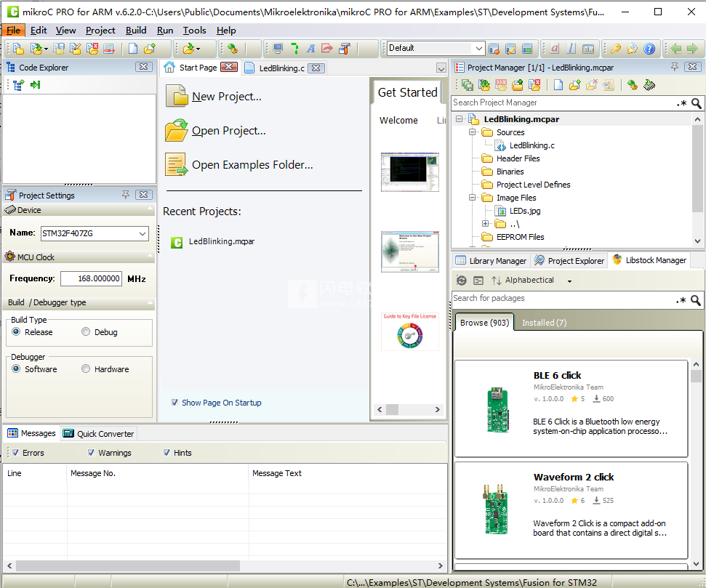Toggle the Warnings checkbox in Messages
This screenshot has width=706, height=588.
coord(91,453)
